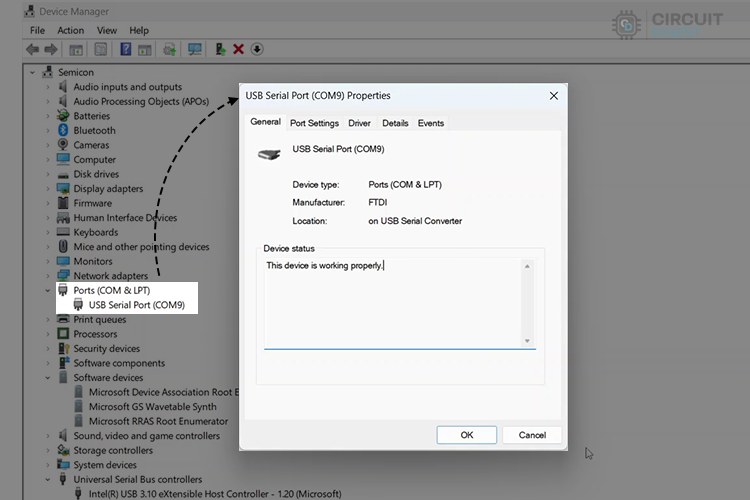Close the Properties dialog
Viewport: 750px width, 500px height.
tap(553, 96)
